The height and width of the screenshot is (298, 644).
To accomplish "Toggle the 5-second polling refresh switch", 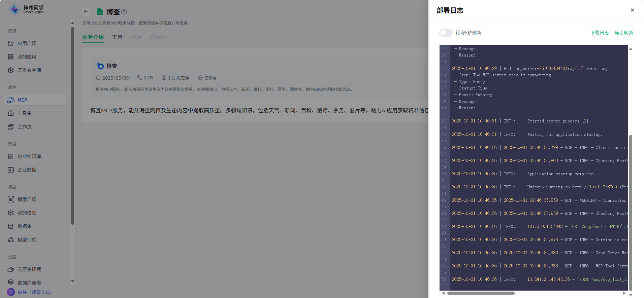I will [x=446, y=33].
